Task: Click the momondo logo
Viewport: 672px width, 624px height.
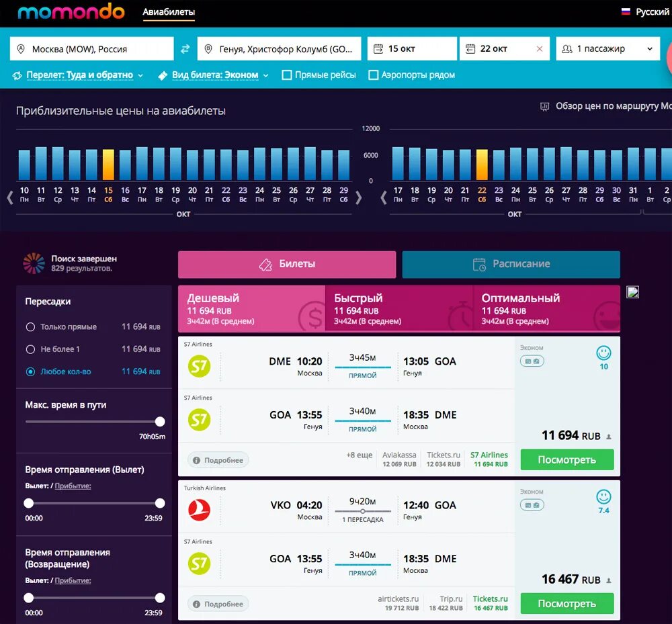Action: click(x=71, y=11)
